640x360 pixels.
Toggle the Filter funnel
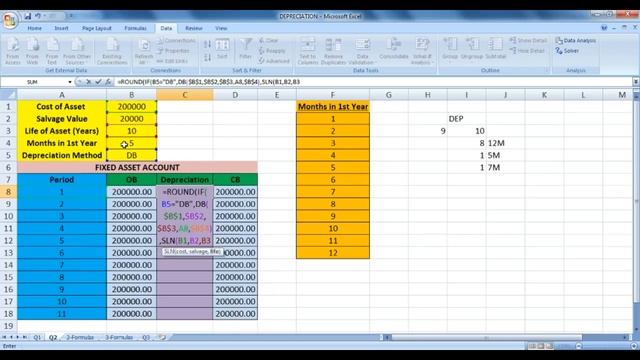tap(245, 49)
